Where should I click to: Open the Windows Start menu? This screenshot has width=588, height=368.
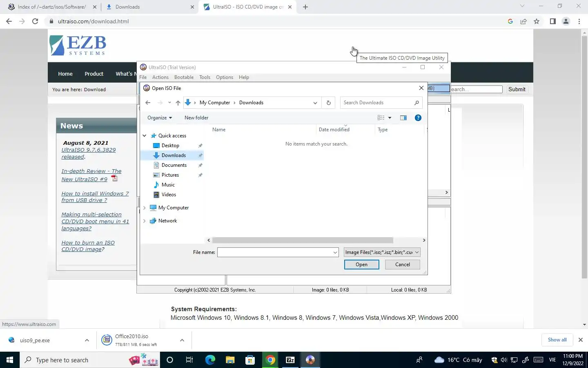[x=10, y=360]
